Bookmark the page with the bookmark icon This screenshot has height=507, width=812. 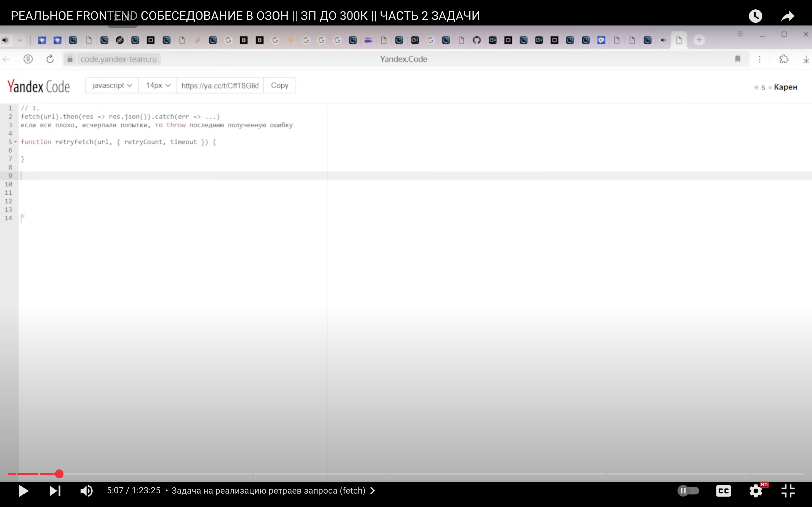738,59
